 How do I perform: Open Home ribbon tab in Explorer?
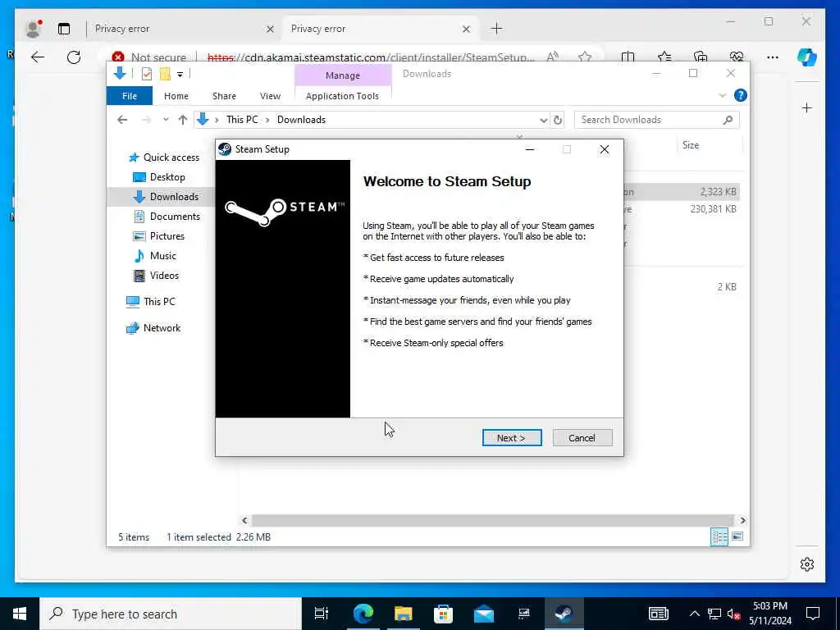(x=176, y=96)
